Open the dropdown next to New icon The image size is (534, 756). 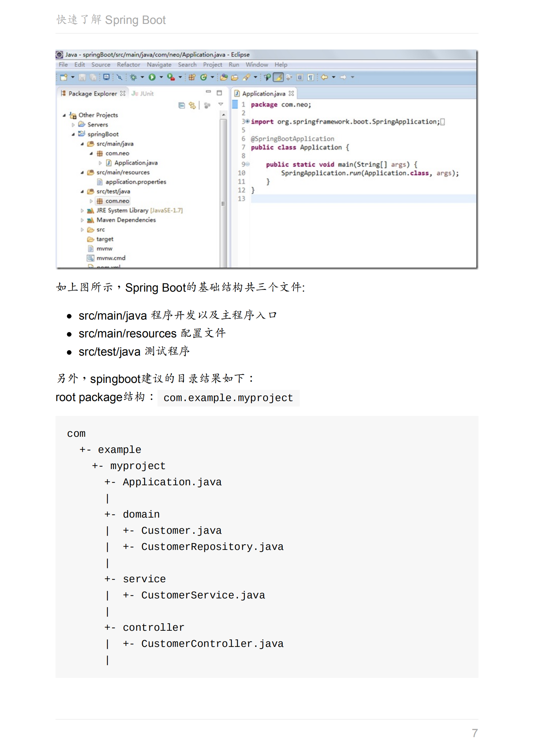72,77
